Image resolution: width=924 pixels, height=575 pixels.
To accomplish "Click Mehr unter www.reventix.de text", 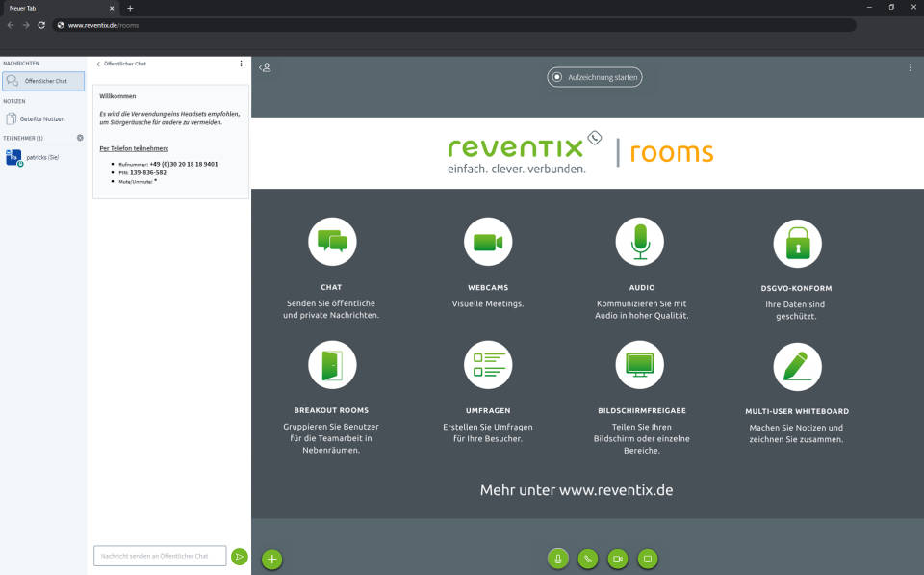I will click(577, 490).
